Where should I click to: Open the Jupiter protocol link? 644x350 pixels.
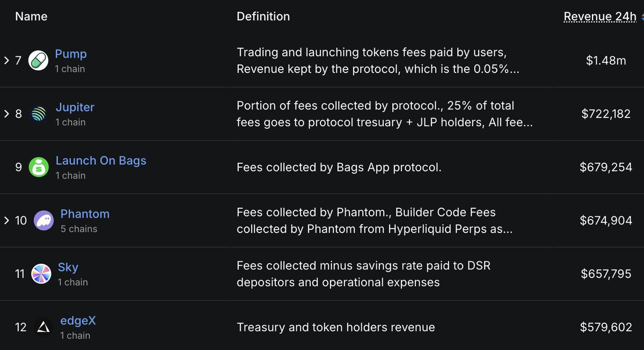coord(75,107)
